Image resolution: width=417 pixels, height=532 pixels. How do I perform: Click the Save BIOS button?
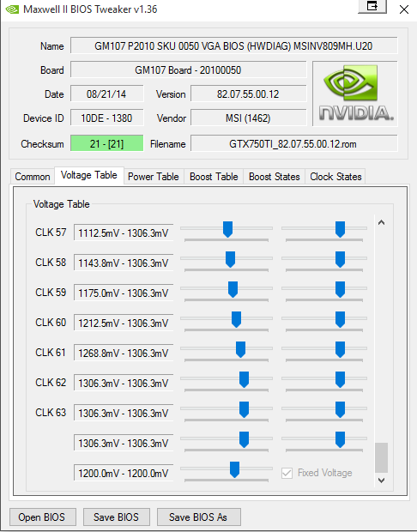click(x=117, y=517)
